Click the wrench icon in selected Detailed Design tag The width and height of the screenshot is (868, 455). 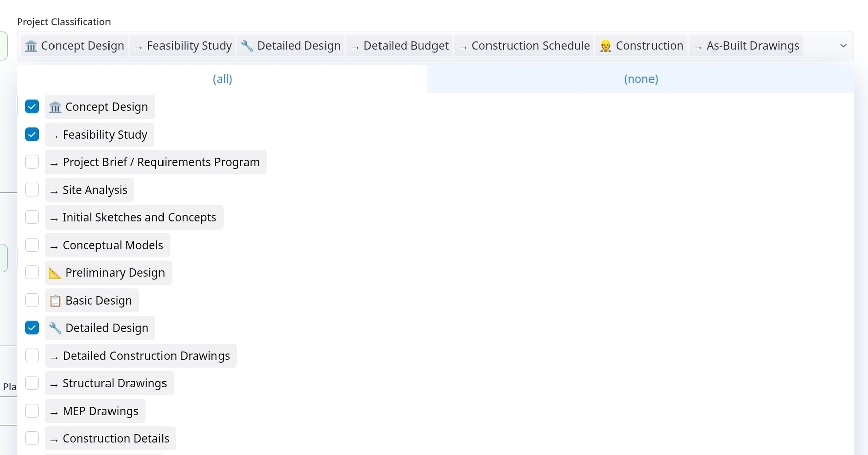247,46
